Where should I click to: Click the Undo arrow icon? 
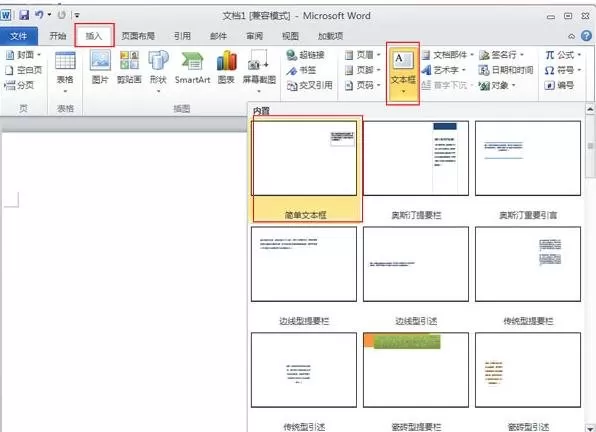tap(39, 15)
